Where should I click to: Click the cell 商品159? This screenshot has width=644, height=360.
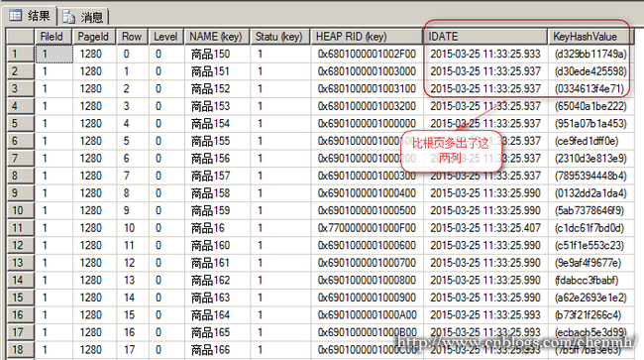coord(217,210)
